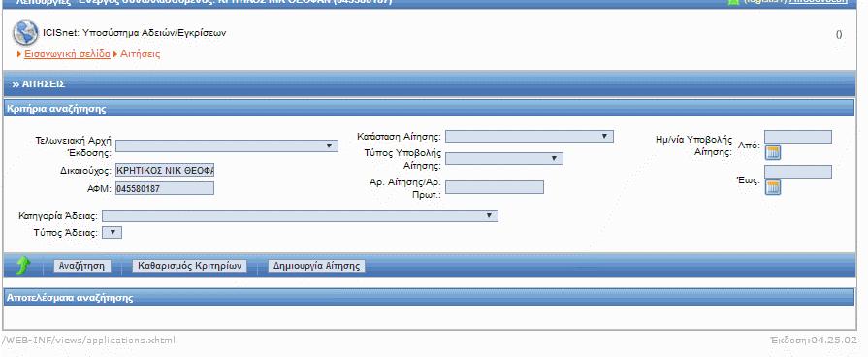Viewport: 868px width, 357px height.
Task: Open calendar picker for Από date
Action: (x=773, y=152)
